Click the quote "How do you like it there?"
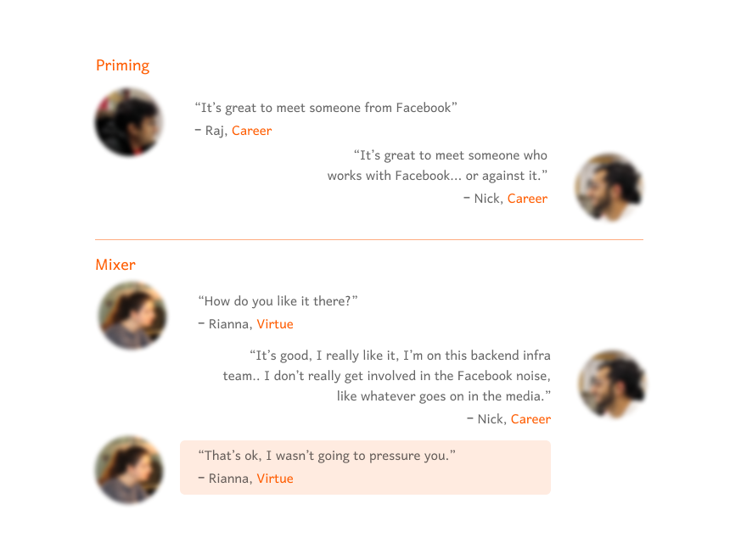This screenshot has height=560, width=741. point(278,301)
